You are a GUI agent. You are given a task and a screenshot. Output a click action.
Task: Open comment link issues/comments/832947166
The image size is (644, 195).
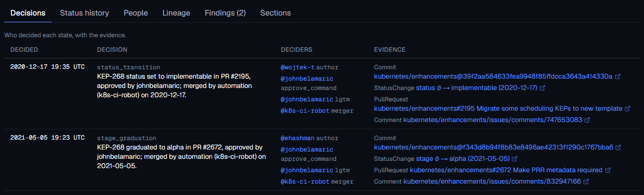point(492,182)
